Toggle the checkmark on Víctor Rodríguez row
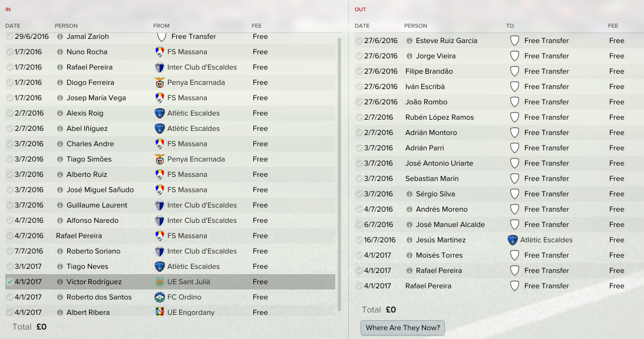Image resolution: width=644 pixels, height=339 pixels. (x=10, y=282)
